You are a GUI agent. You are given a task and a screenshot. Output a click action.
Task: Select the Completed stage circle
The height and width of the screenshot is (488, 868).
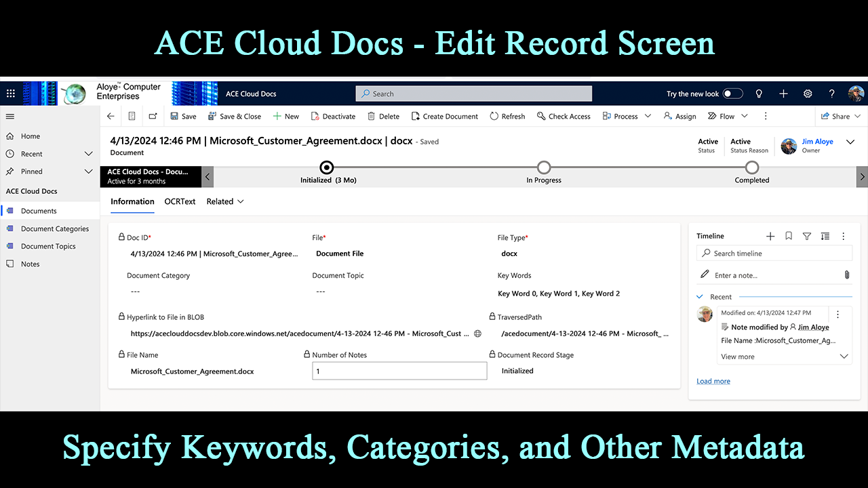click(x=751, y=167)
